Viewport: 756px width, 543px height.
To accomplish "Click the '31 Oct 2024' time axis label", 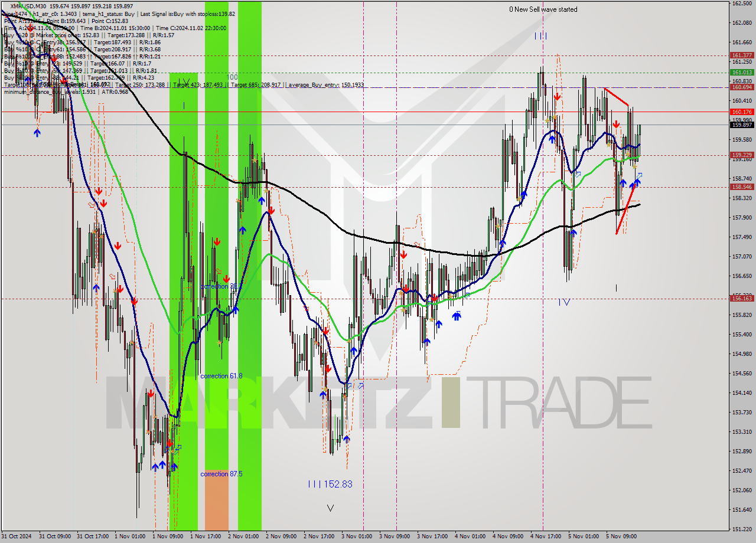I will coord(16,537).
